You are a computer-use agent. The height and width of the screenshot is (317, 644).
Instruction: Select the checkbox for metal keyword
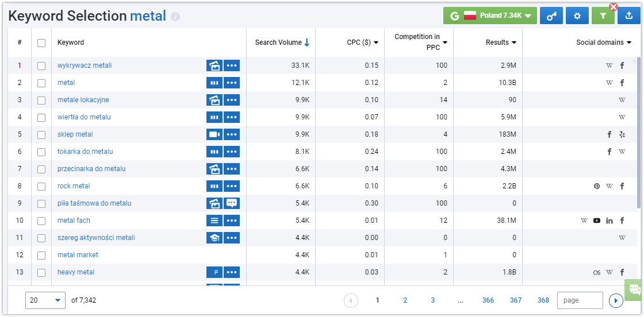point(41,83)
